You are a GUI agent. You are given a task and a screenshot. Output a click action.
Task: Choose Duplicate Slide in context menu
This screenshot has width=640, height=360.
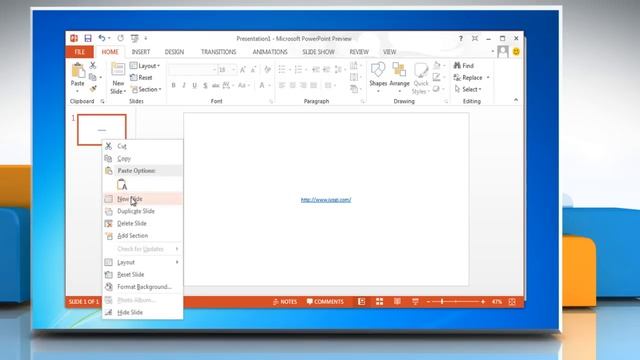[x=142, y=211]
